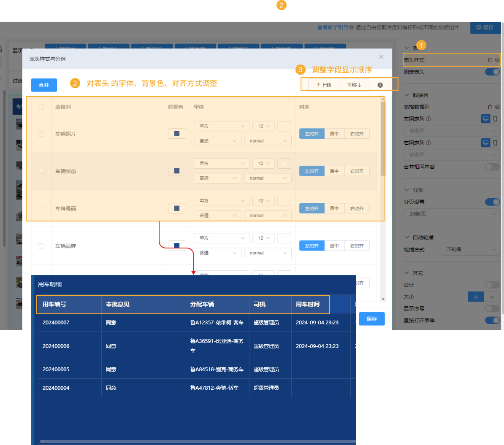The width and height of the screenshot is (504, 445).
Task: Open 苹方 font dropdown in 车辆照片 row
Action: tap(221, 126)
